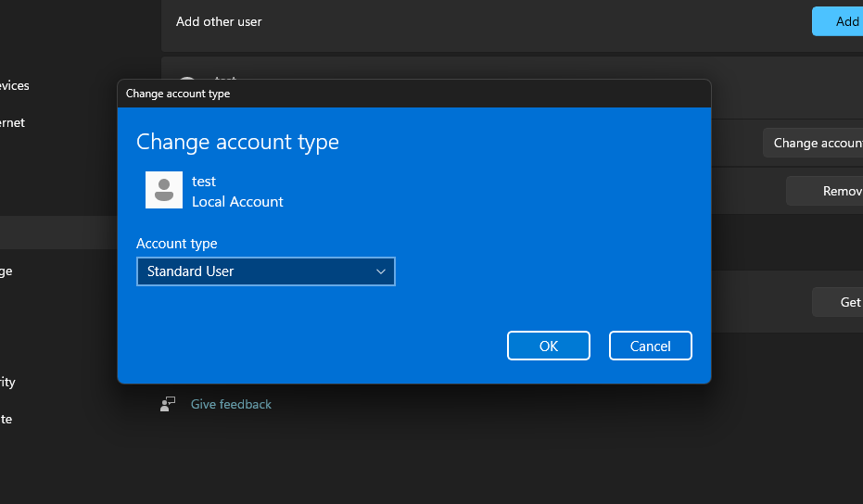Open the Standard User account type dropdown
This screenshot has height=504, width=863.
click(265, 271)
